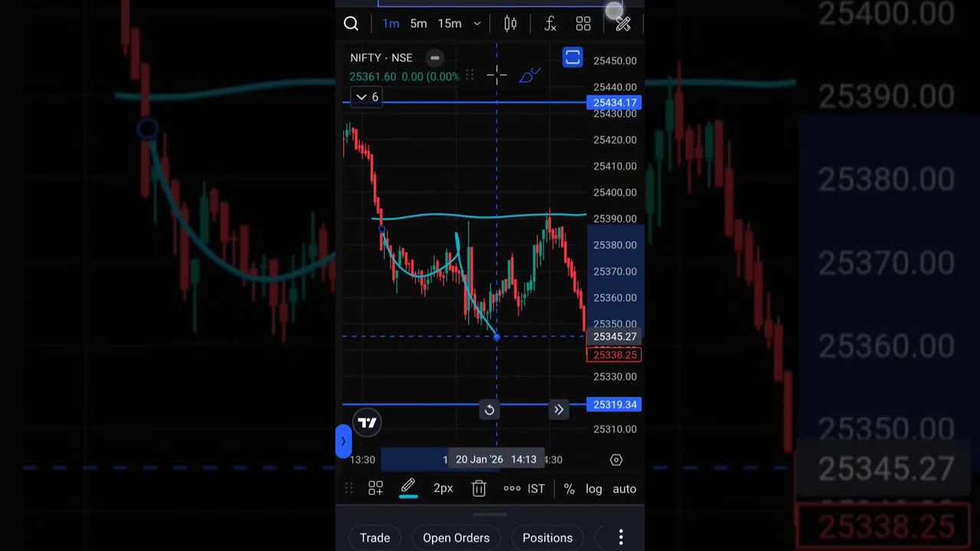Change the IST timezone setting
Image resolution: width=980 pixels, height=551 pixels.
[536, 488]
